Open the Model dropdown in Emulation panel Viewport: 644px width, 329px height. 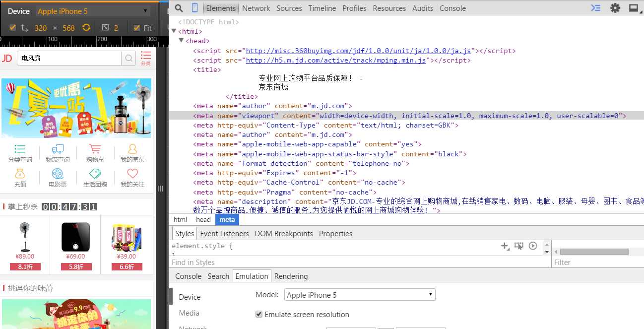360,295
